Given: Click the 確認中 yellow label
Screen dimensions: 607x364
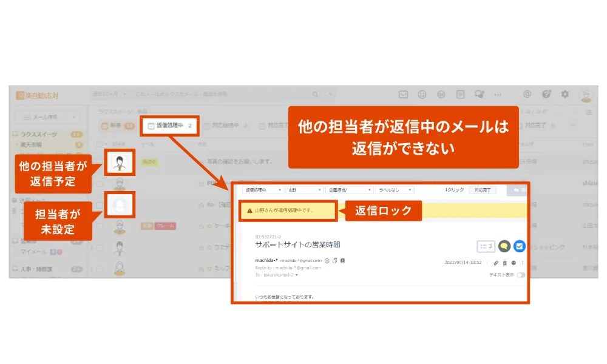Looking at the screenshot, I should coord(149,162).
